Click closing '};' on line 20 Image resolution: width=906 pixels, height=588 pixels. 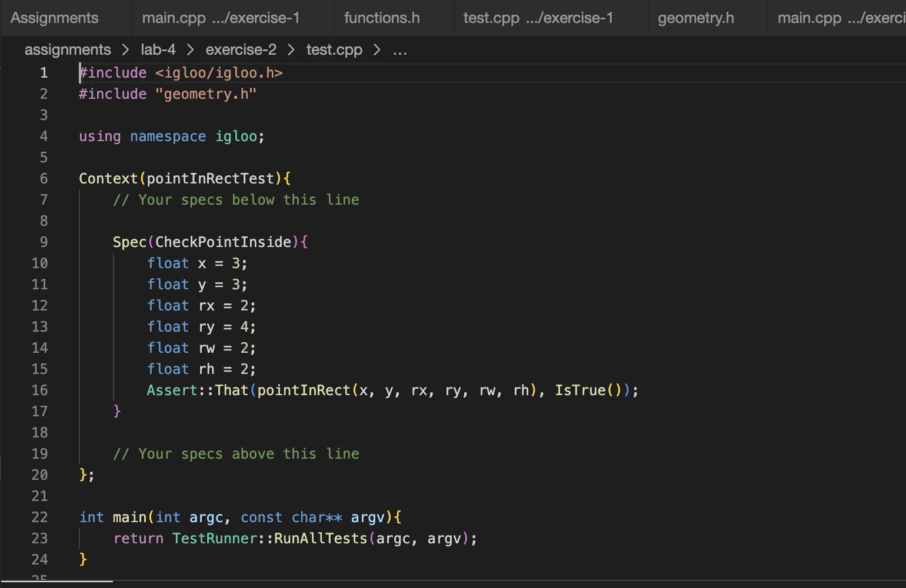click(x=86, y=475)
